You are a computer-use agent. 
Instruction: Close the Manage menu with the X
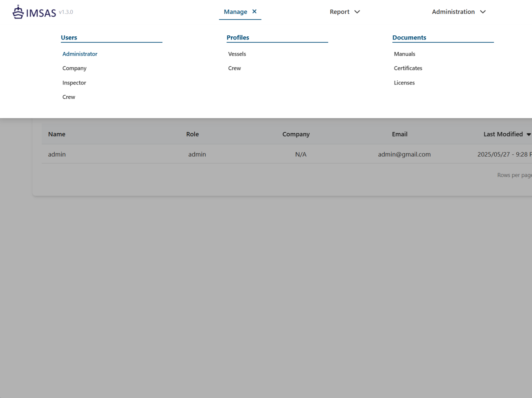point(255,11)
